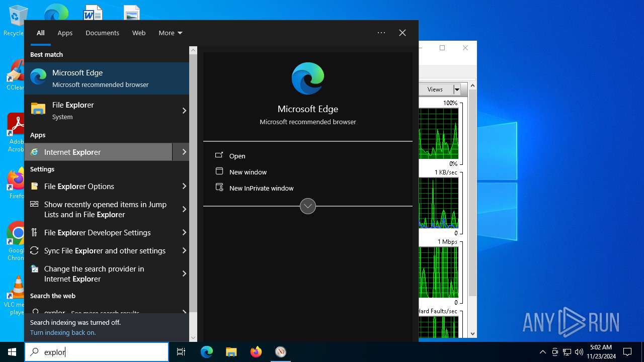The width and height of the screenshot is (644, 362).
Task: Click the Recycle Bin desktop icon
Action: [x=16, y=20]
